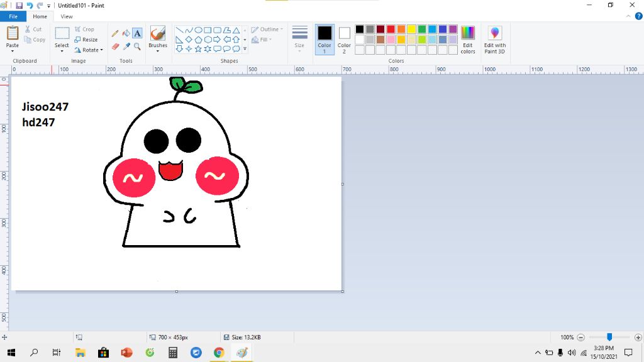Switch to the View tab
The image size is (644, 362).
66,16
